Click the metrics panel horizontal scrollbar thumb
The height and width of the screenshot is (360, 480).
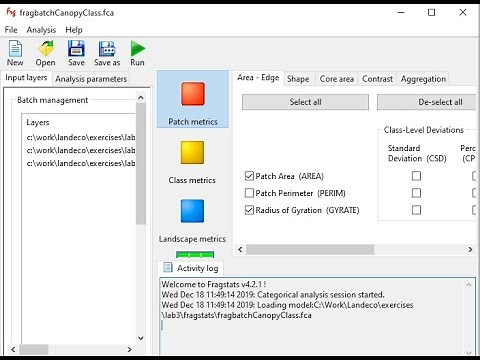pos(310,249)
